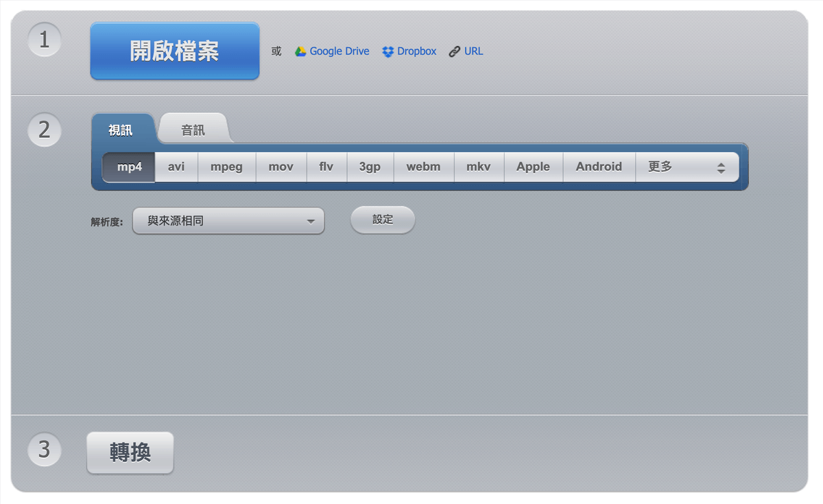Click the Dropbox logo icon
This screenshot has height=504, width=823.
[388, 51]
